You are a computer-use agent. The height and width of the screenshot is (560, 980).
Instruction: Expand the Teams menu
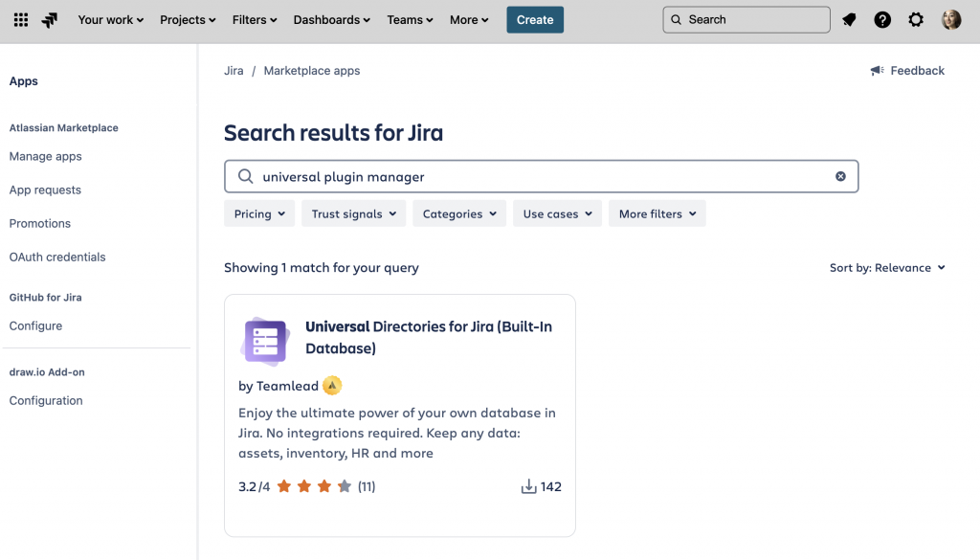(x=410, y=20)
